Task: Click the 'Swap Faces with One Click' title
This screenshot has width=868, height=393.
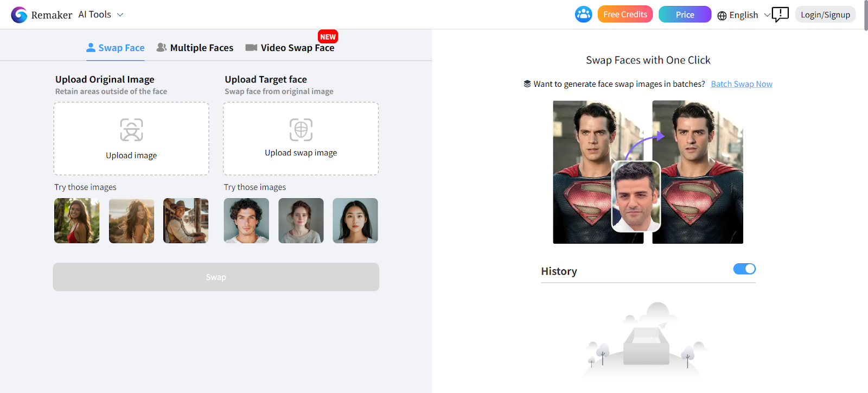Action: (648, 60)
